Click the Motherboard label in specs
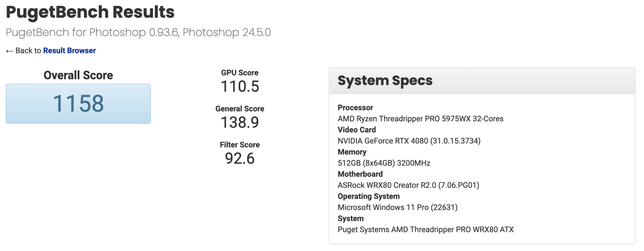Screen dimensions: 644x251 click(x=360, y=174)
